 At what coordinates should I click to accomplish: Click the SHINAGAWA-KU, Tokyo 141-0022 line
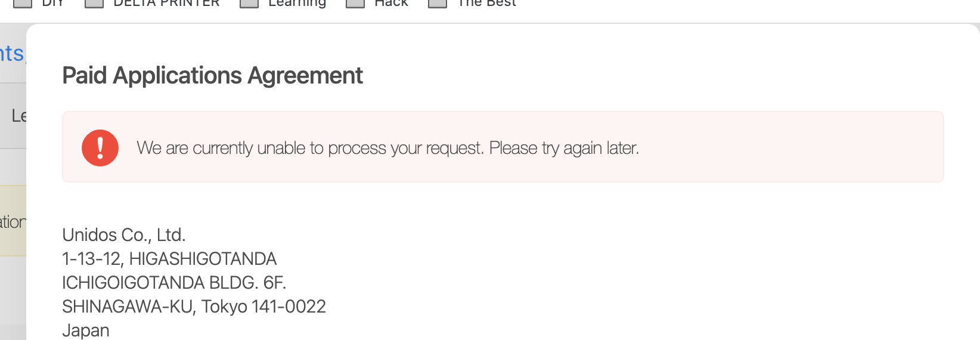194,307
